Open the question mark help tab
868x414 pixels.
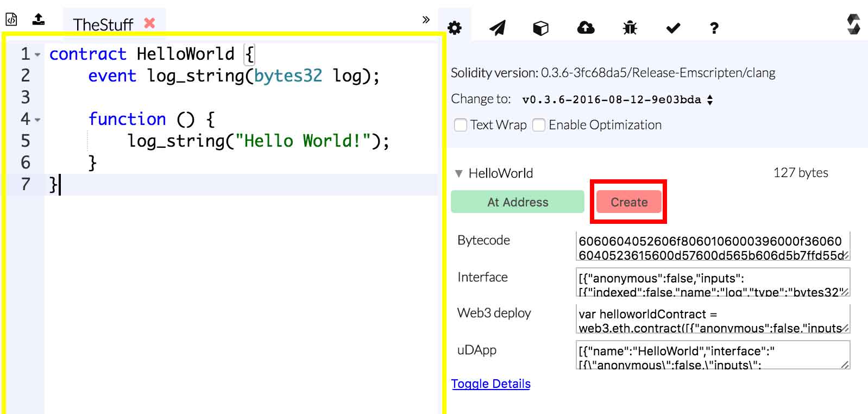click(714, 28)
